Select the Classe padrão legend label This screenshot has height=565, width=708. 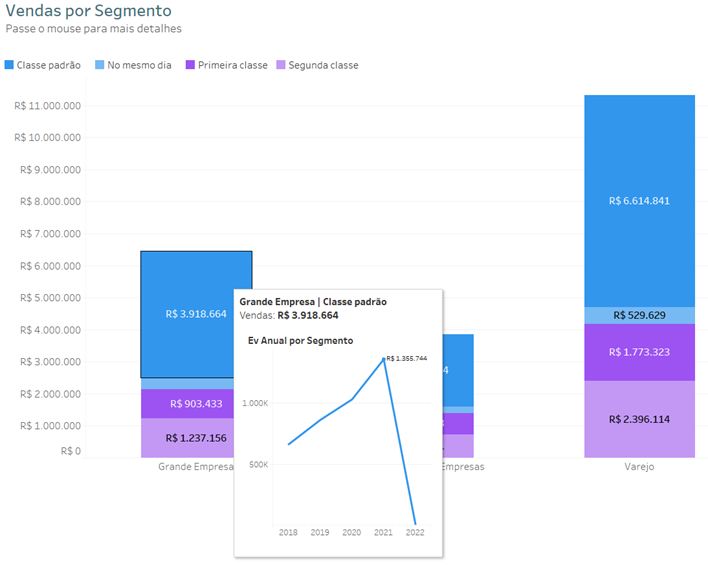pos(49,65)
